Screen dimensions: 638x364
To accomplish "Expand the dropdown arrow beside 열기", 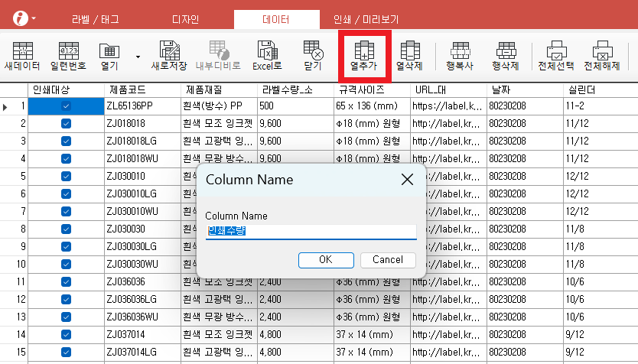I will tap(138, 56).
